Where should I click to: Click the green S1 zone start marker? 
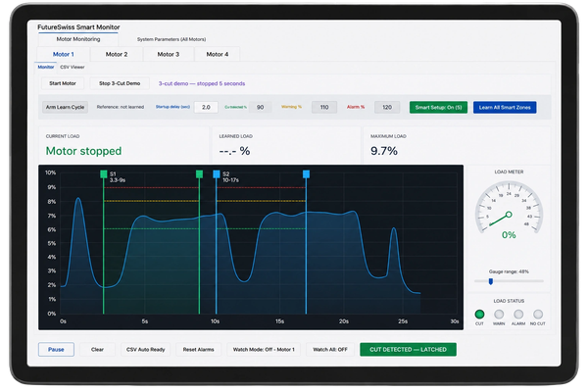point(104,174)
